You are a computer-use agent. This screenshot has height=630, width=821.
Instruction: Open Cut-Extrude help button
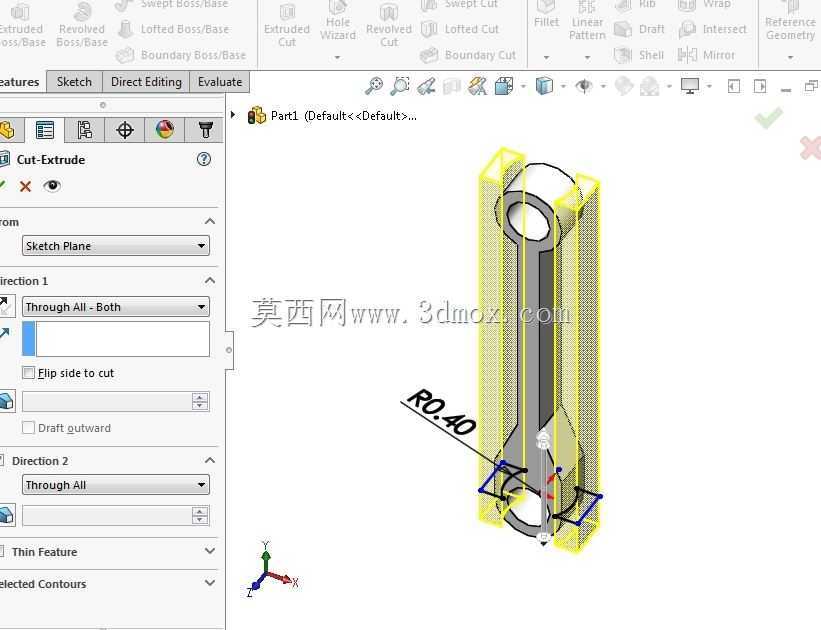(204, 159)
